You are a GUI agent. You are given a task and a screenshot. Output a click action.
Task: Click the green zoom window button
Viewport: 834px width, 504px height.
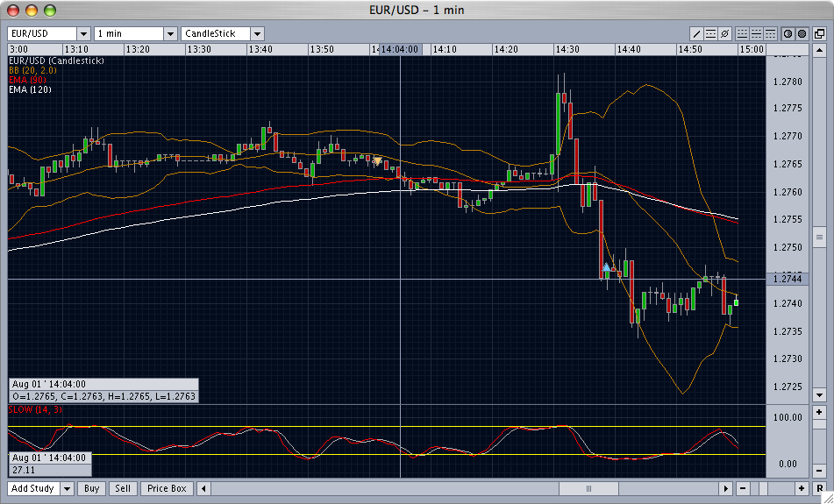50,11
